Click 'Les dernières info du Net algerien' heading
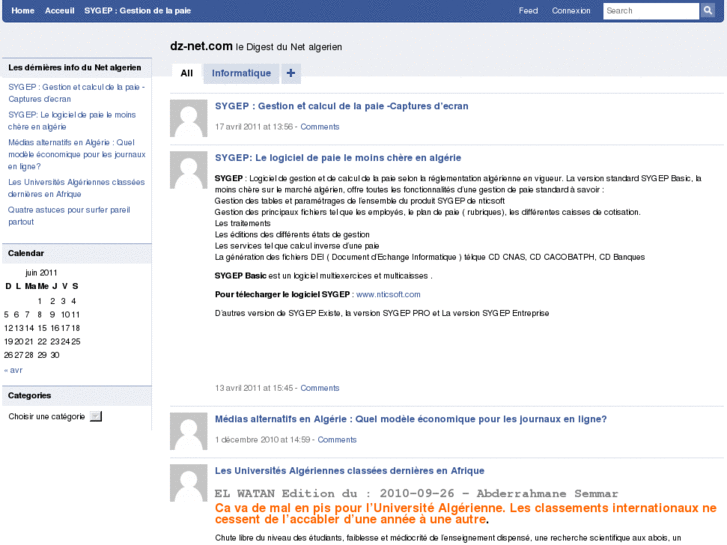727x545 pixels. point(75,68)
